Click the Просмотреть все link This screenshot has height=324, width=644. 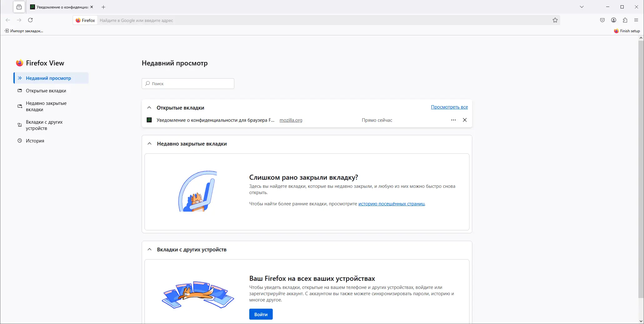[x=449, y=107]
